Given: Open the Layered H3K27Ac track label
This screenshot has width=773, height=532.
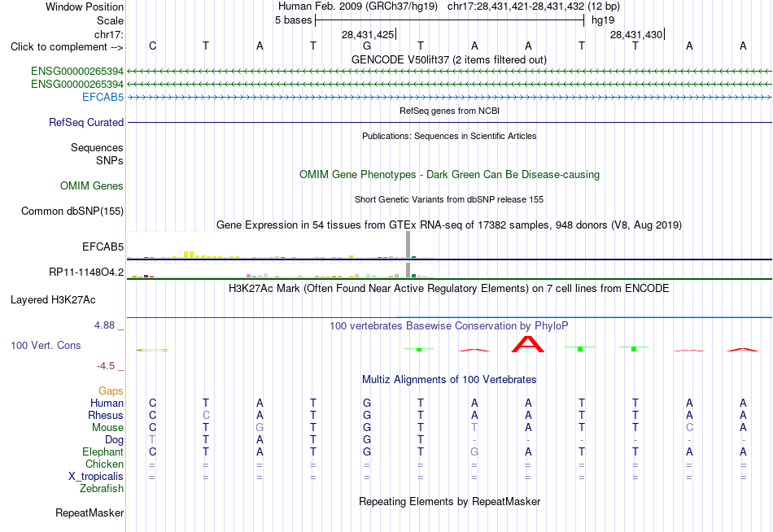Looking at the screenshot, I should pyautogui.click(x=53, y=300).
